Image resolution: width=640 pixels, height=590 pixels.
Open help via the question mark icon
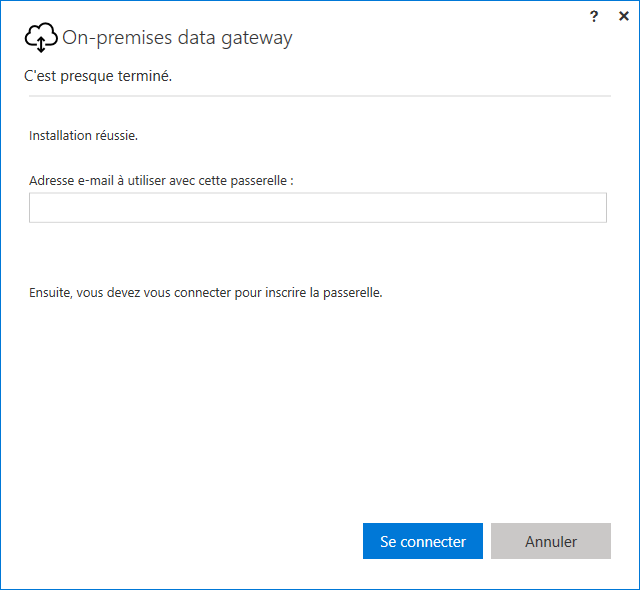594,16
